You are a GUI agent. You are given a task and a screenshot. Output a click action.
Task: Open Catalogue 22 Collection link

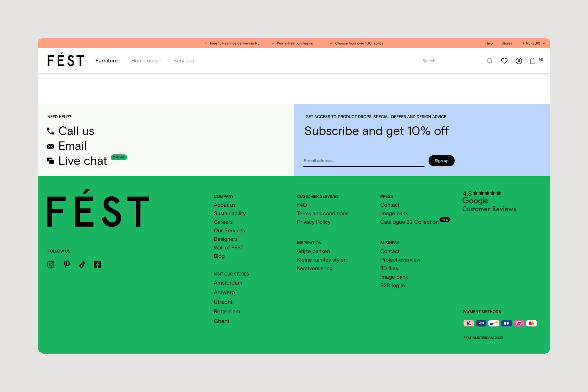tap(409, 222)
